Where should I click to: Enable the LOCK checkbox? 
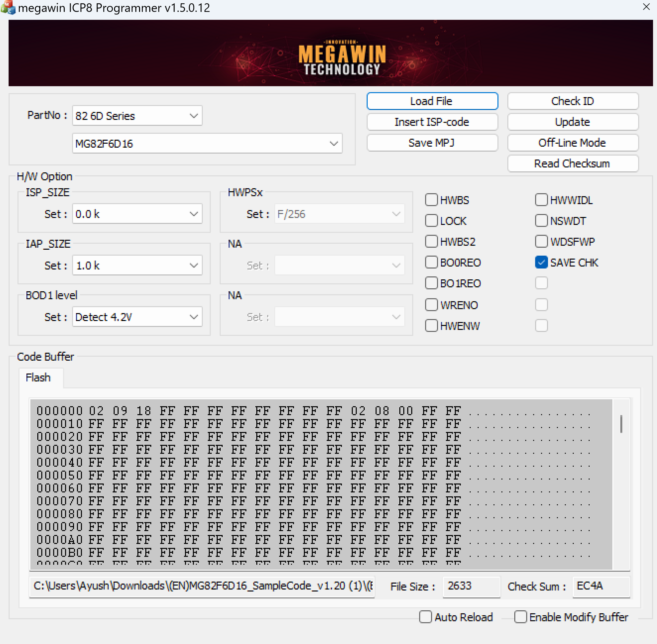pyautogui.click(x=431, y=221)
